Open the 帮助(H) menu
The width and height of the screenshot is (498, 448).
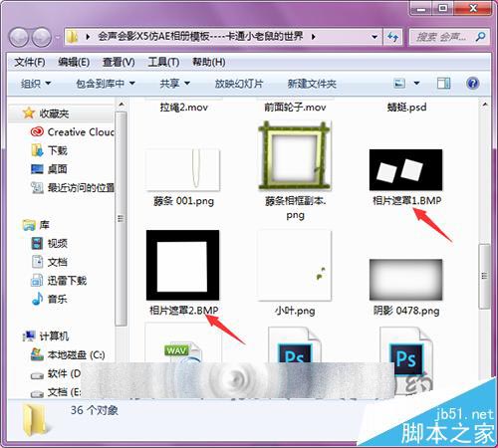208,62
